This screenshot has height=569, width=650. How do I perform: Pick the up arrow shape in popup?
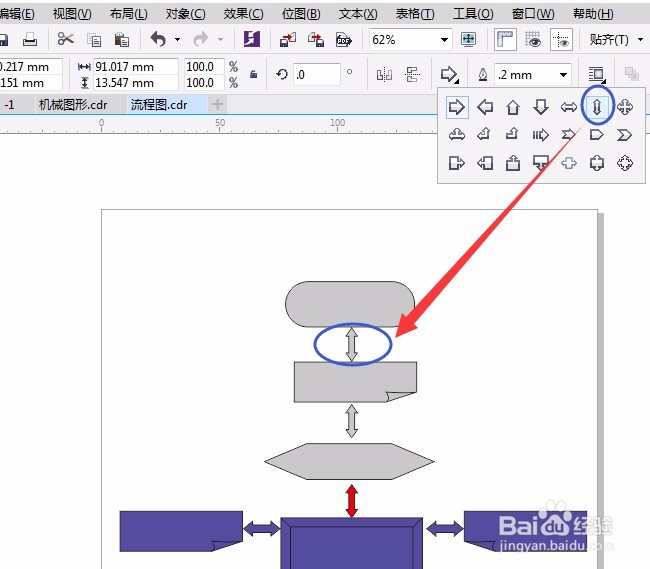click(x=513, y=107)
